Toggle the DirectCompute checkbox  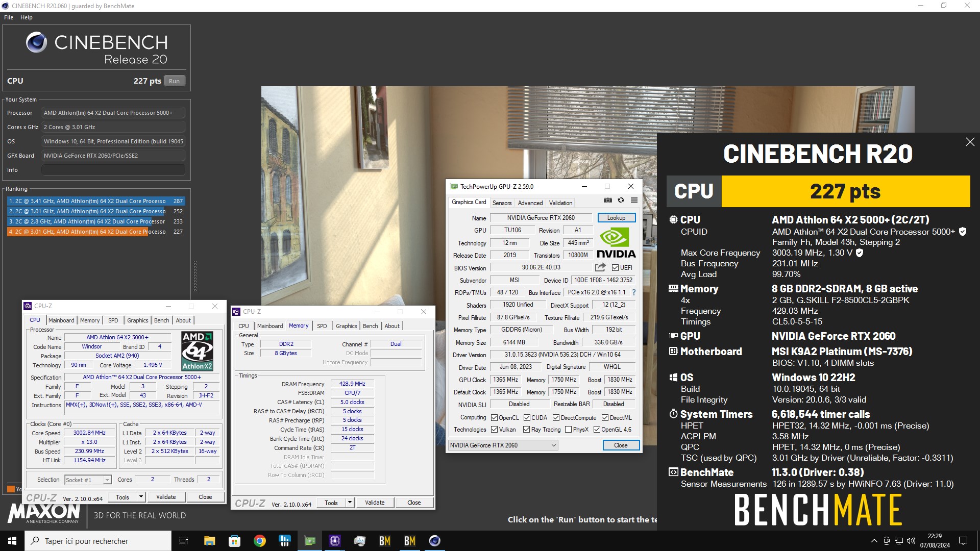[x=556, y=418]
